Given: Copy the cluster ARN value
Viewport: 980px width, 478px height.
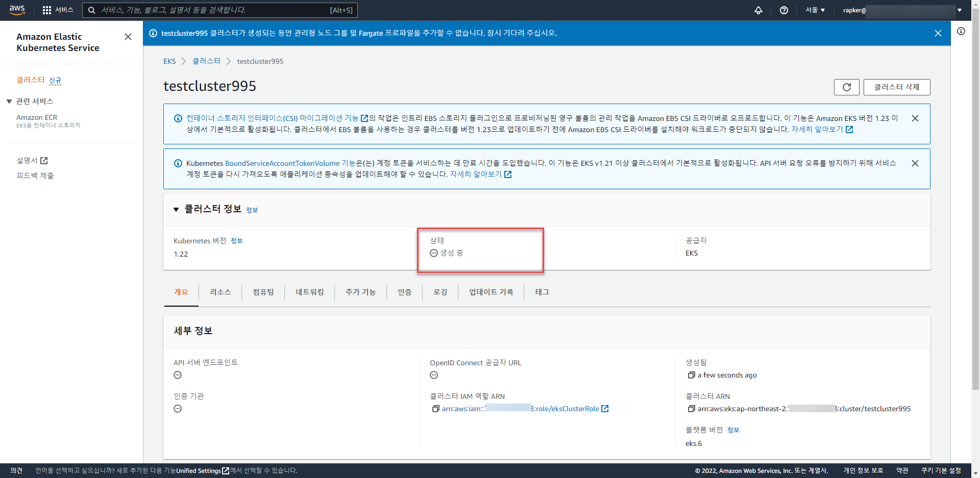Looking at the screenshot, I should click(692, 409).
